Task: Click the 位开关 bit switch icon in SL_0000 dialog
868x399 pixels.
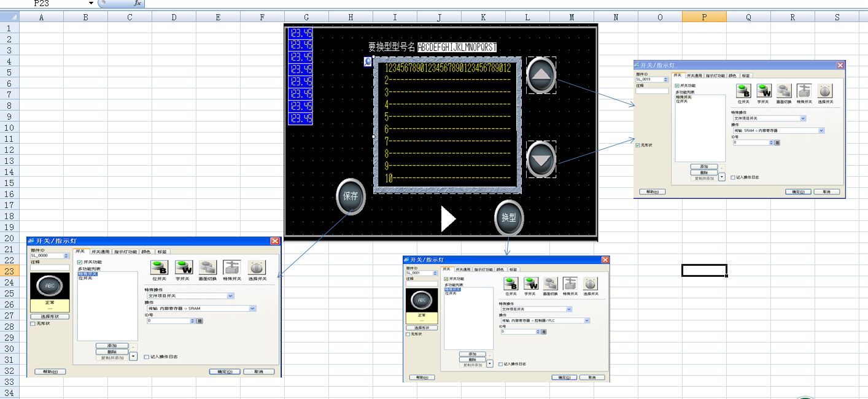Action: (160, 268)
